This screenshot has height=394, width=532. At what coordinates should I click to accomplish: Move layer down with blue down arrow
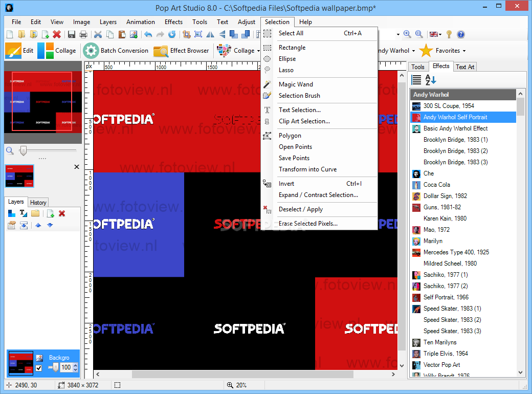coord(50,225)
